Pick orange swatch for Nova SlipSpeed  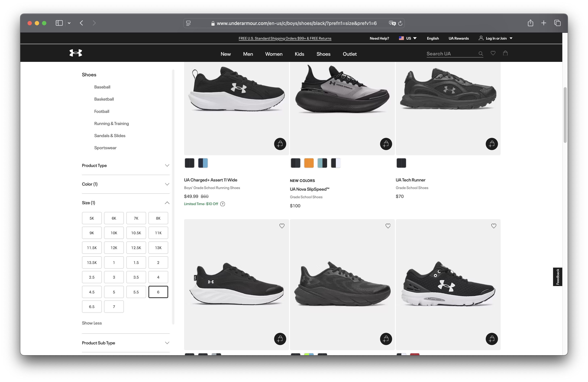point(309,163)
